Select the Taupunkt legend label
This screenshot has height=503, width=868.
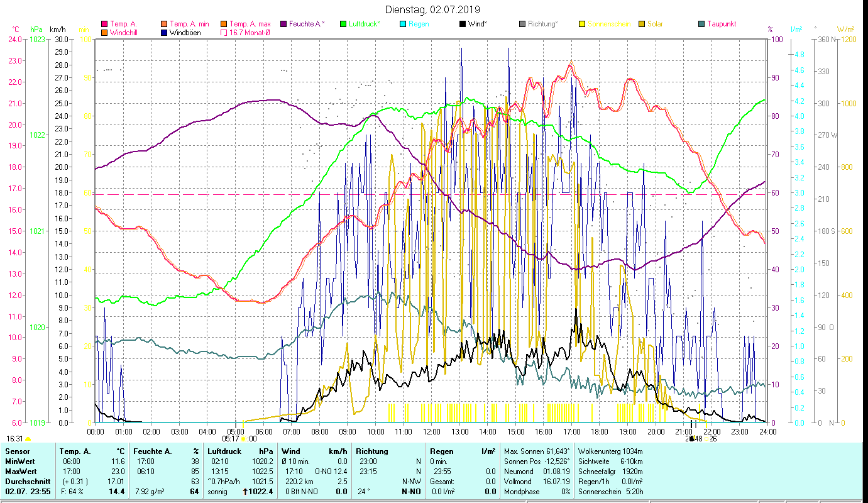721,25
